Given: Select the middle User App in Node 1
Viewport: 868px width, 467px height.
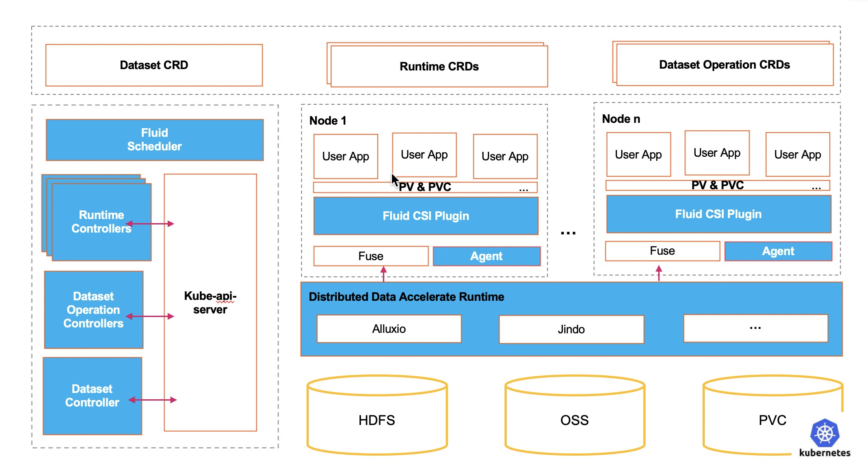Looking at the screenshot, I should pos(424,154).
